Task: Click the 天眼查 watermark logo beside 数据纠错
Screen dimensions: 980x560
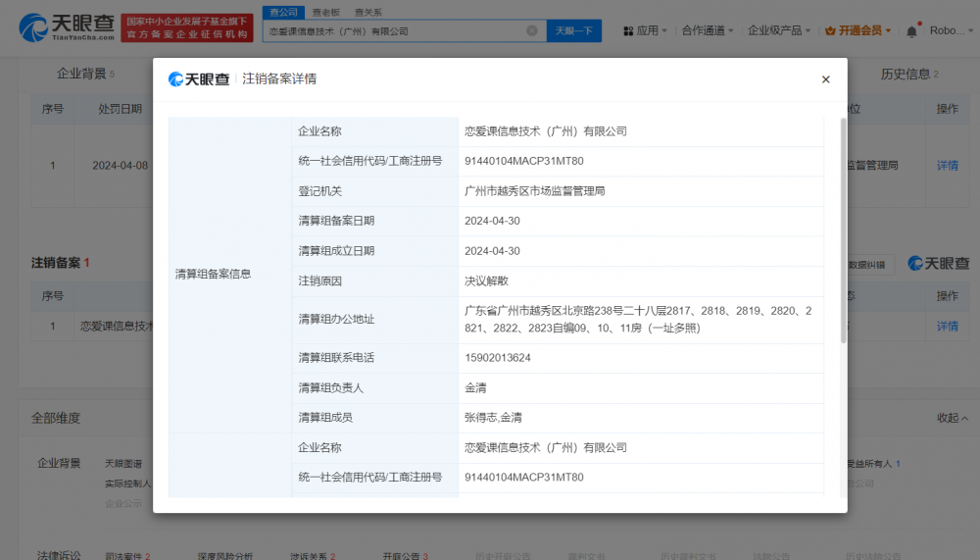Action: 938,264
